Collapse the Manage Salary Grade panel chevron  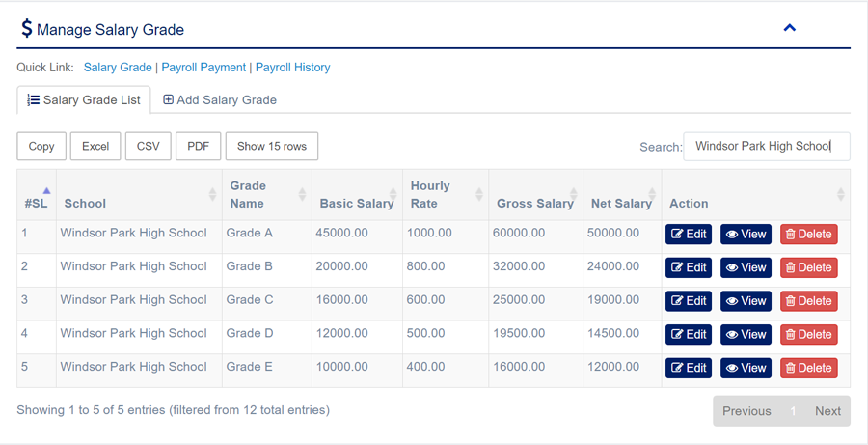[789, 28]
